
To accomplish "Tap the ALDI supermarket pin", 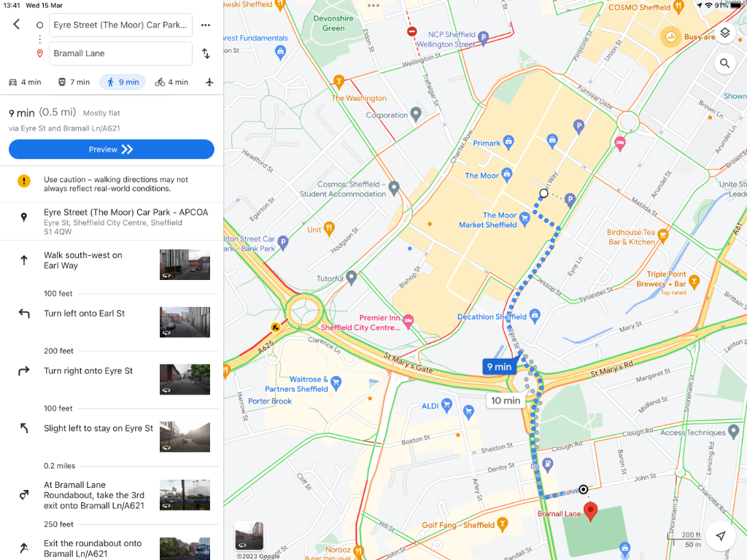I will pos(446,405).
